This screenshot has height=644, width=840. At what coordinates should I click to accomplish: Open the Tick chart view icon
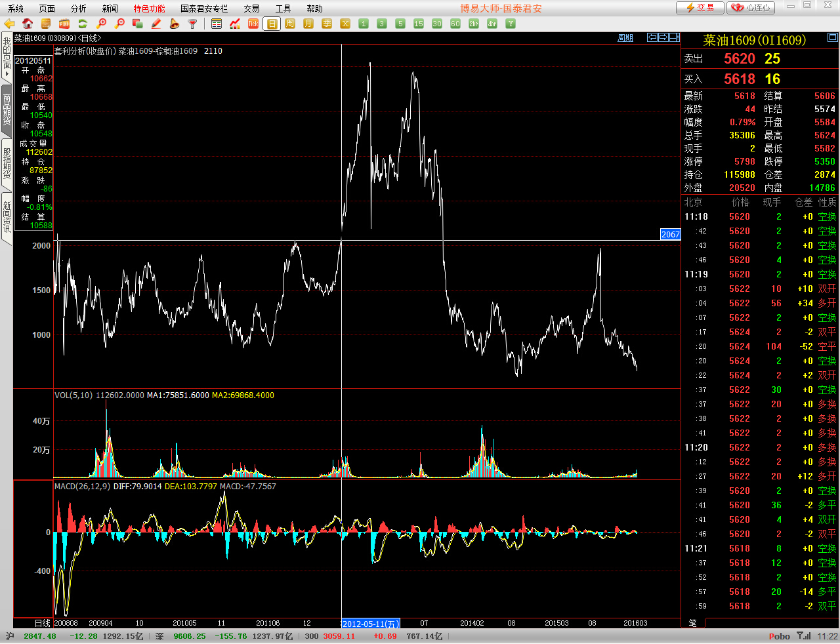[253, 24]
